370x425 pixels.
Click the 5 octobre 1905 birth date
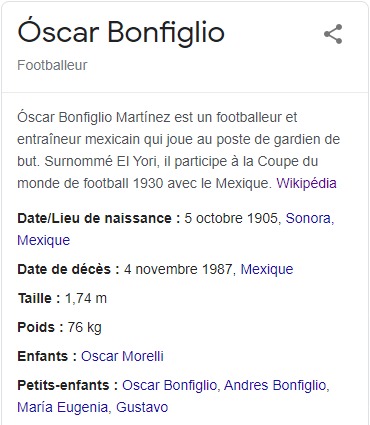click(x=231, y=218)
